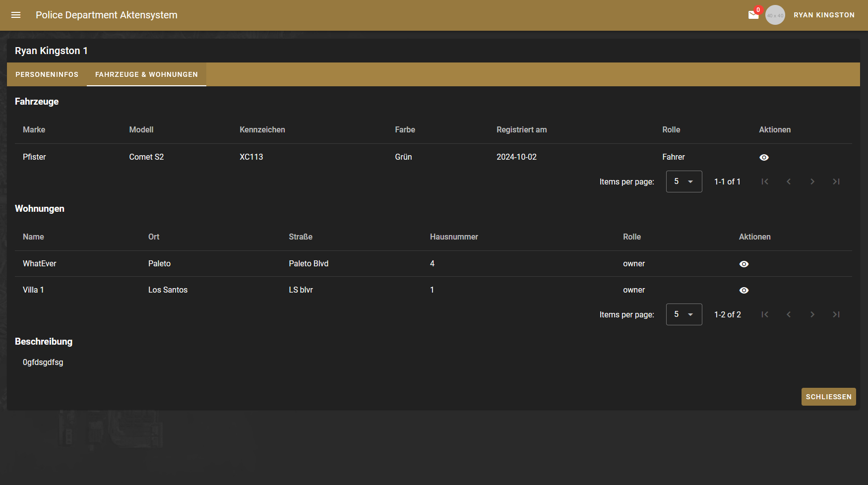Screen dimensions: 868x485
Task: Select the LS blvr street cell
Action: pos(301,290)
